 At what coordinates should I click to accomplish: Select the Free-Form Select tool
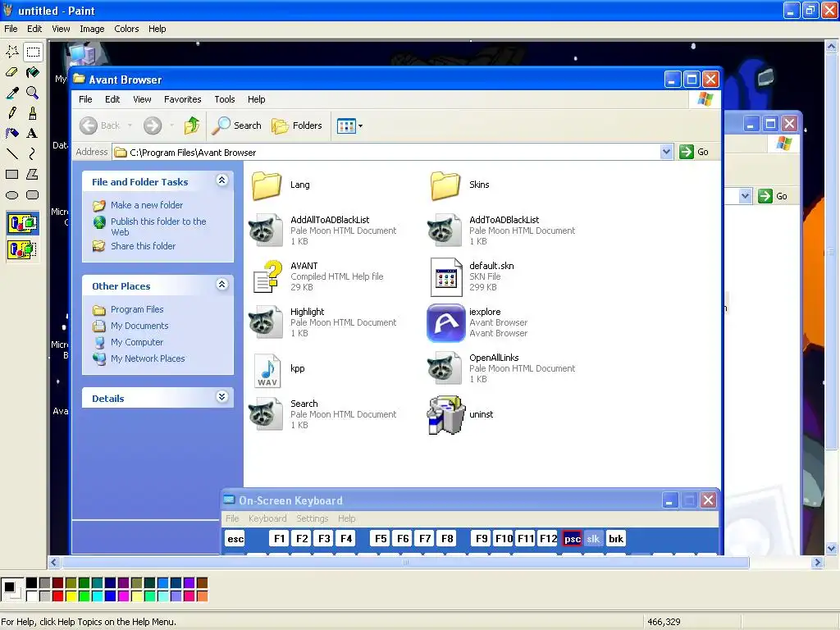coord(12,52)
